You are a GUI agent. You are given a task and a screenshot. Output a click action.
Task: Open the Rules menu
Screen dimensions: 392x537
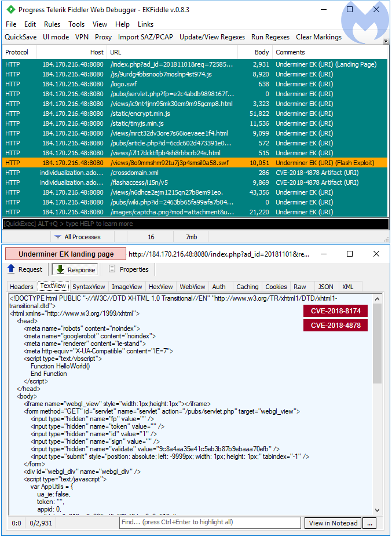click(52, 24)
